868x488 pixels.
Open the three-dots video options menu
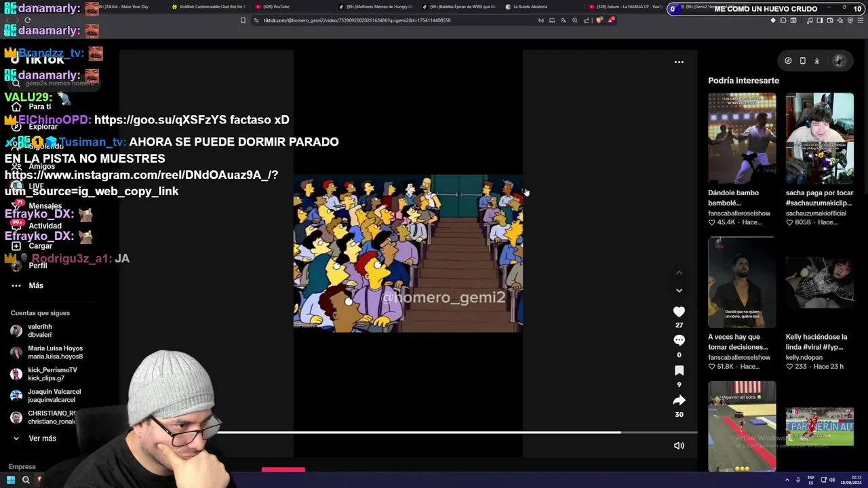click(679, 62)
